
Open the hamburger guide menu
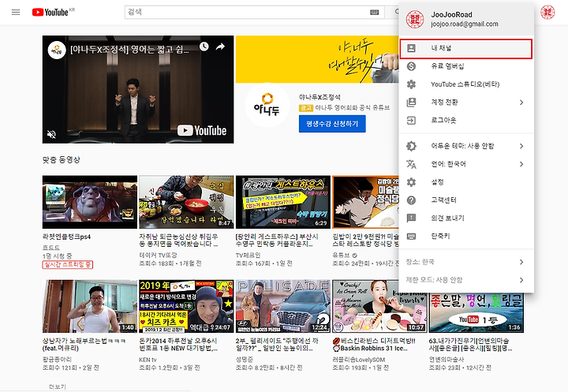(x=16, y=13)
